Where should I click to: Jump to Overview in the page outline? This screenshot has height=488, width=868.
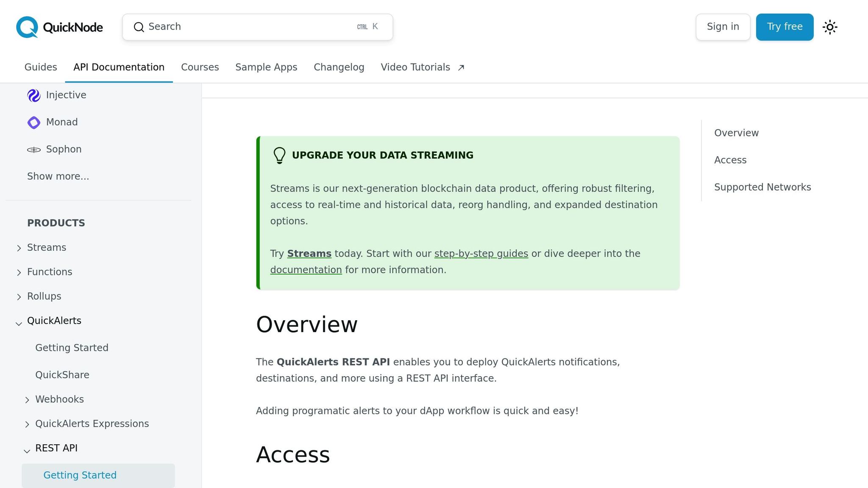coord(737,133)
